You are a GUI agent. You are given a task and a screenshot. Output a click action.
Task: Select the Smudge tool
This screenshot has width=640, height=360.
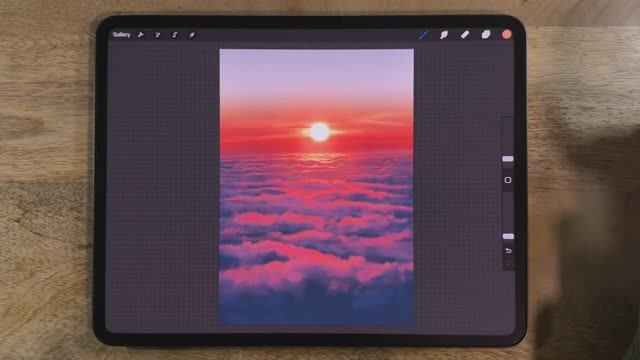point(444,35)
